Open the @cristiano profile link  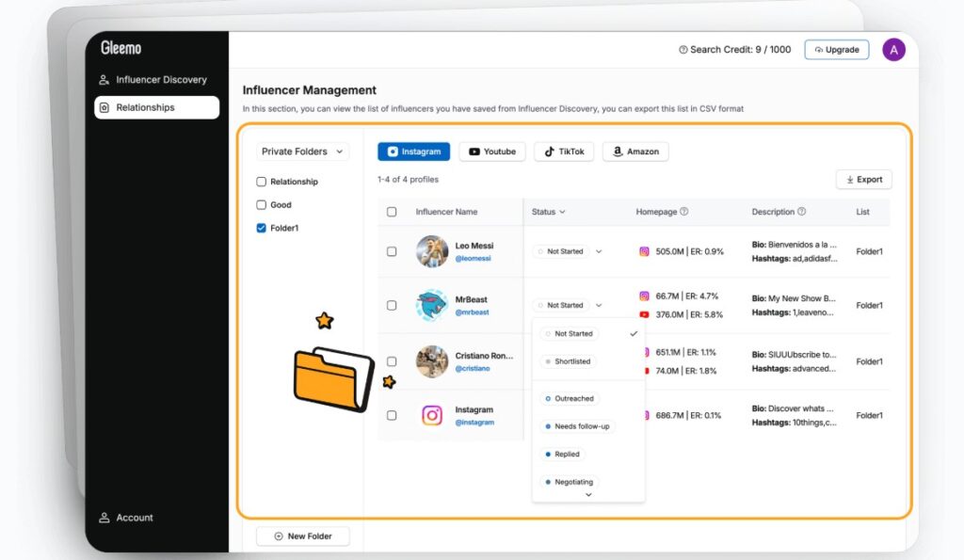pyautogui.click(x=473, y=369)
